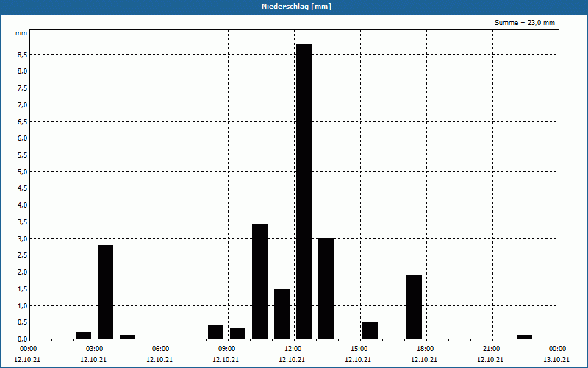Select the 18:00 time label

pyautogui.click(x=426, y=349)
